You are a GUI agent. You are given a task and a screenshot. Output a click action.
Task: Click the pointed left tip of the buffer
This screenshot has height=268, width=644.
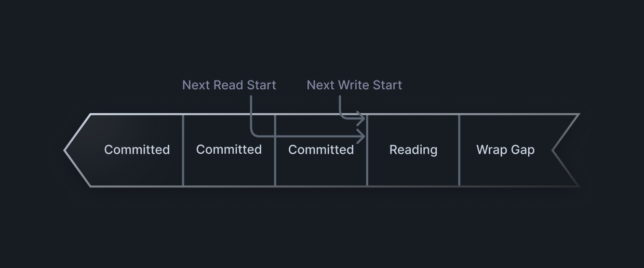point(65,151)
